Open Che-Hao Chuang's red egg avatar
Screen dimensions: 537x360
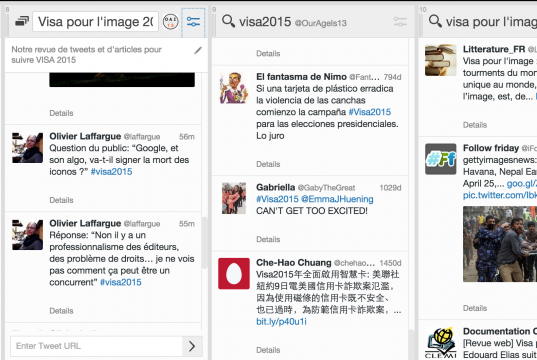click(234, 274)
